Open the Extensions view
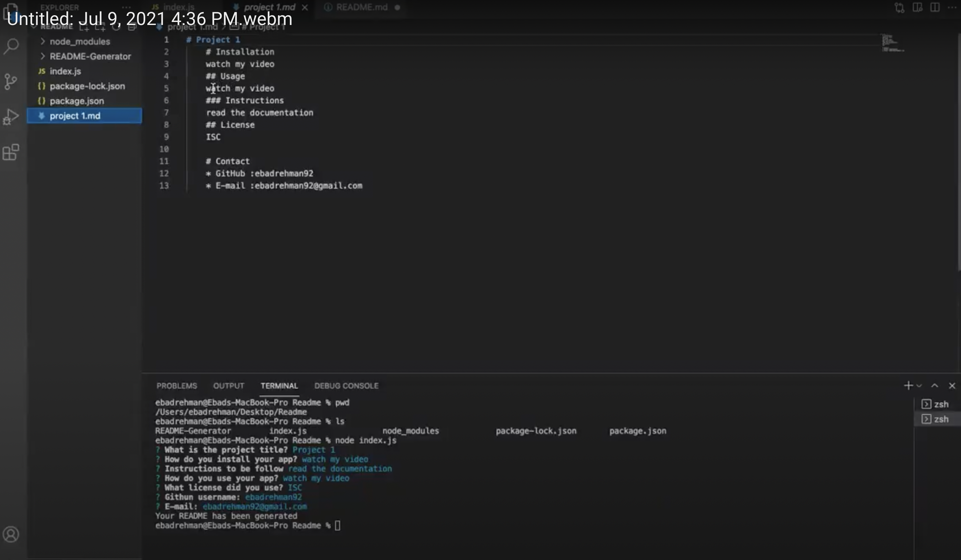 coord(11,152)
